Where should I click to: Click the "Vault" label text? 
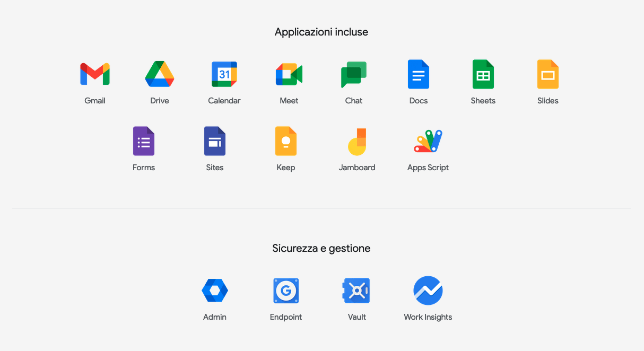coord(357,317)
